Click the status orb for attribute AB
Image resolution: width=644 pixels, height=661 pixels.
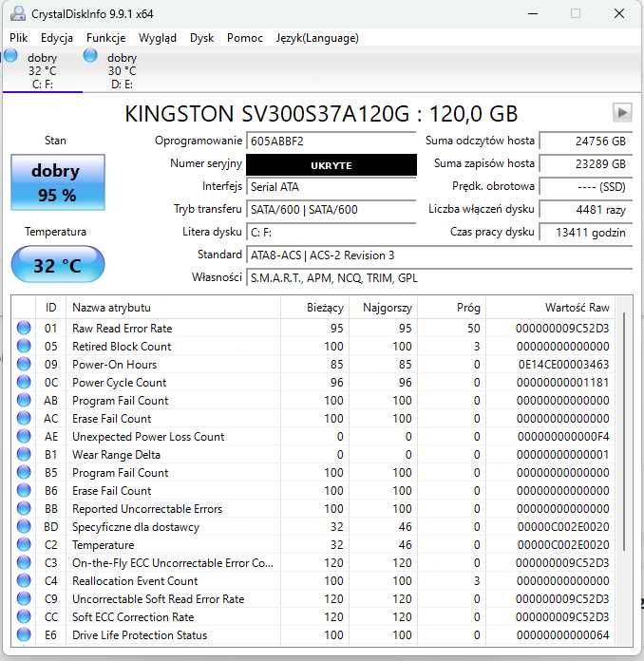[x=24, y=400]
